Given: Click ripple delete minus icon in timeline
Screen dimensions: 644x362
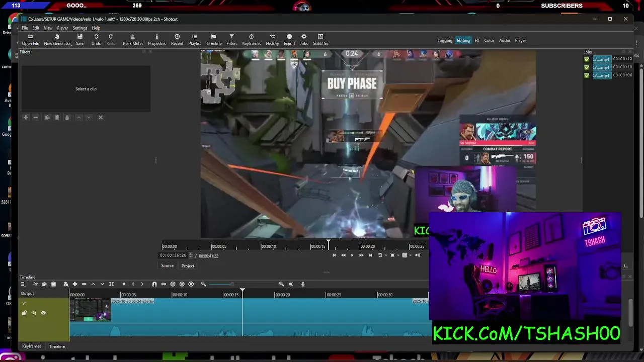Looking at the screenshot, I should [x=84, y=284].
